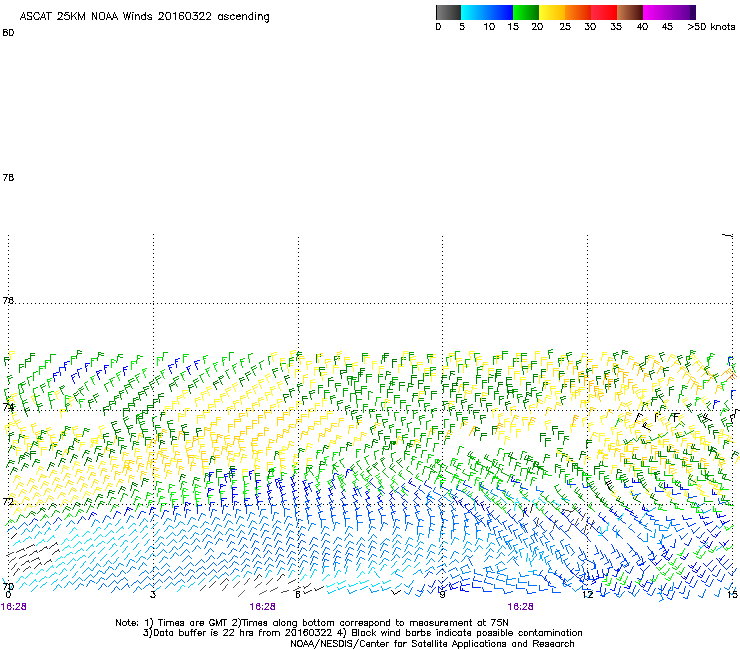Click the longitude label '9' on the bottom axis
This screenshot has height=650, width=740.
(x=442, y=595)
